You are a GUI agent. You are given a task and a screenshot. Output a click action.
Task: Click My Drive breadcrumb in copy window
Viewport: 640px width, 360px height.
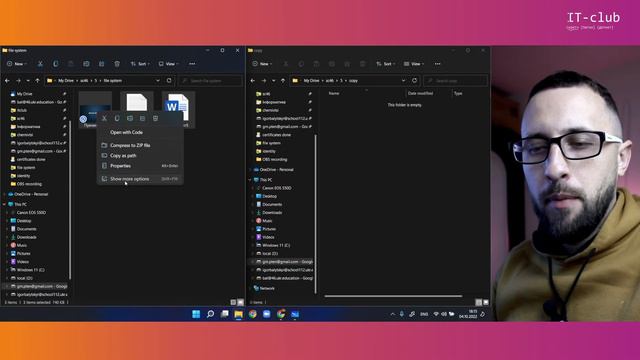coord(311,81)
